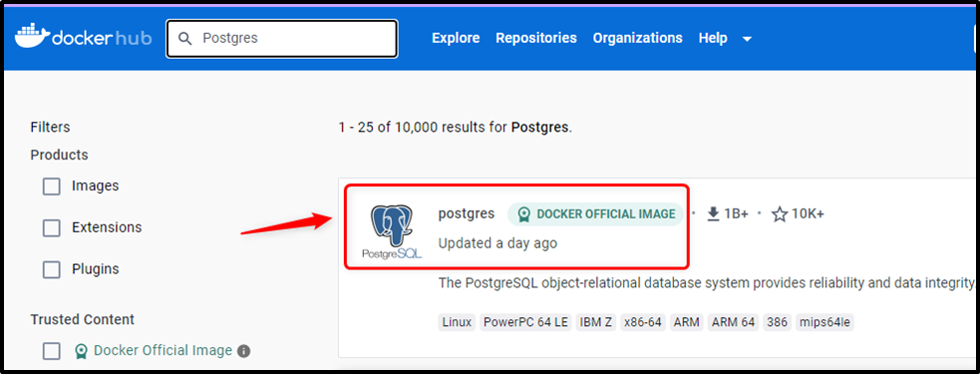Click the official image badge icon on postgres
980x374 pixels.
pos(523,214)
